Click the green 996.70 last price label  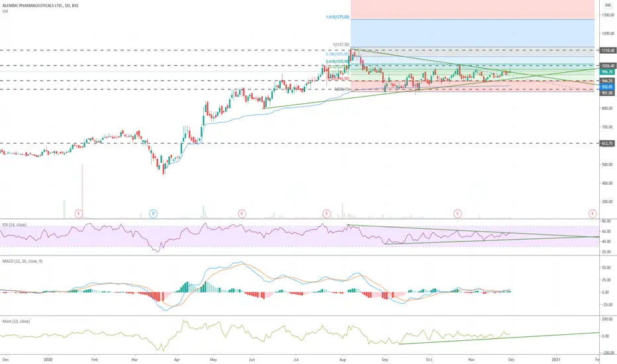[x=608, y=72]
